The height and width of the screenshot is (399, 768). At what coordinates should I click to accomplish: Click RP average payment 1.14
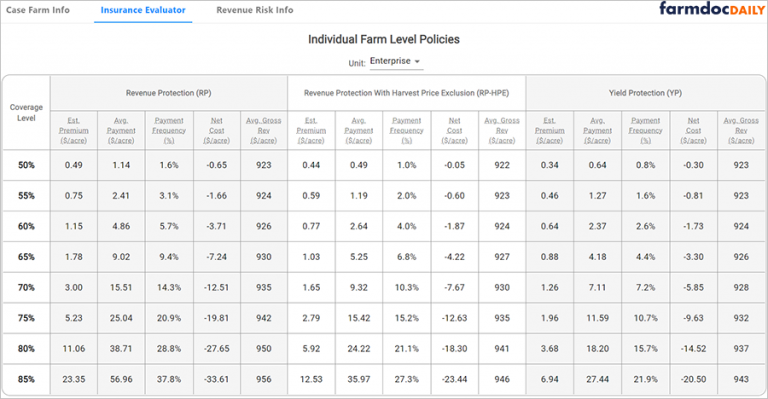click(121, 165)
